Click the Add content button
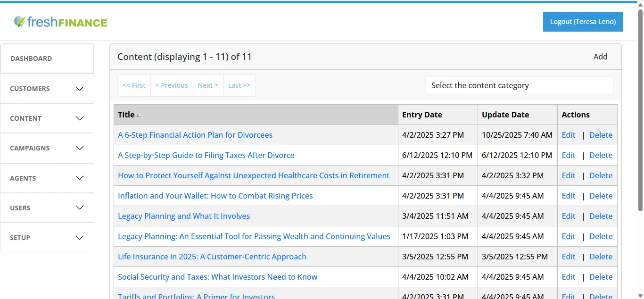 tap(600, 57)
